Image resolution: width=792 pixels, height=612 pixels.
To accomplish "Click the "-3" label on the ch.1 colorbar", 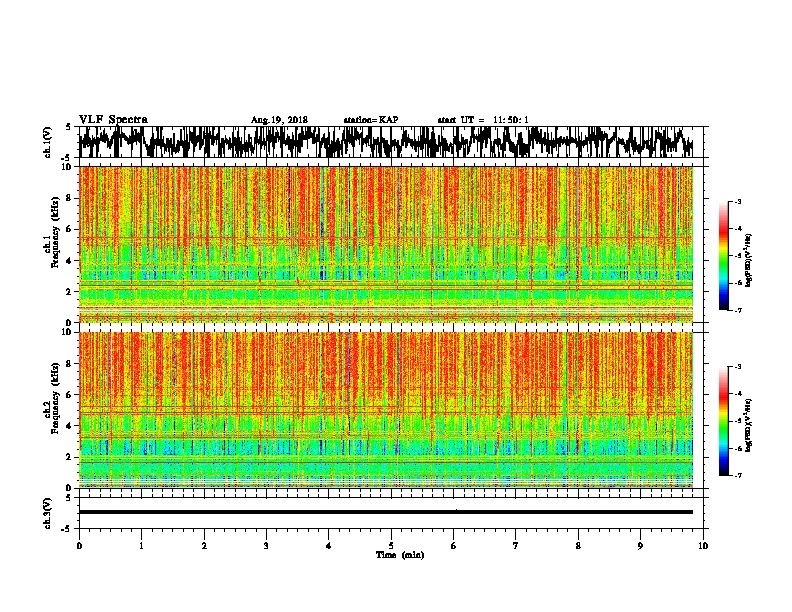I will [738, 201].
